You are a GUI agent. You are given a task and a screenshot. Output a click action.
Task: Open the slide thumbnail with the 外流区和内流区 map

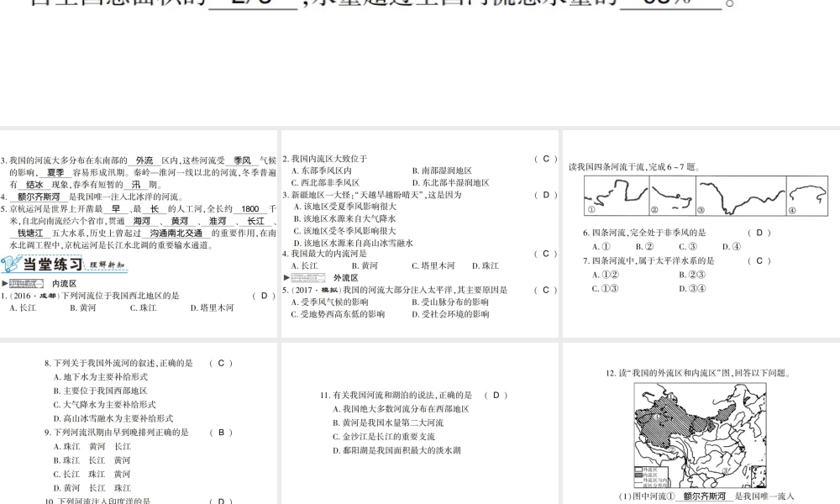701,423
